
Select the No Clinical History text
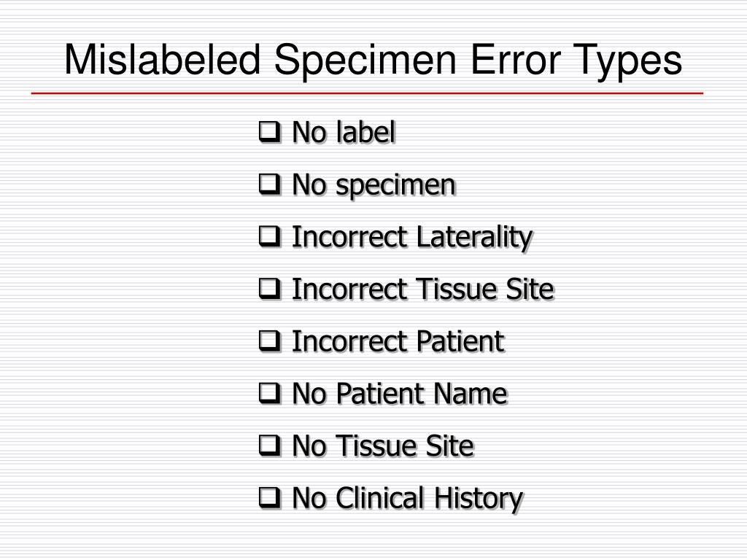pos(408,499)
